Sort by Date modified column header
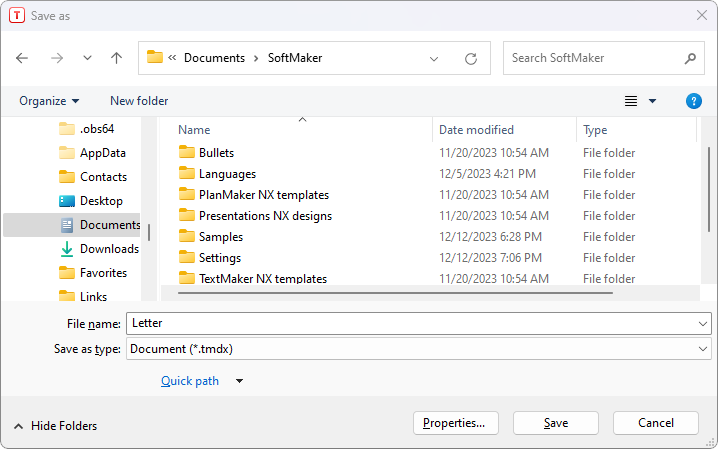718x449 pixels. point(476,130)
